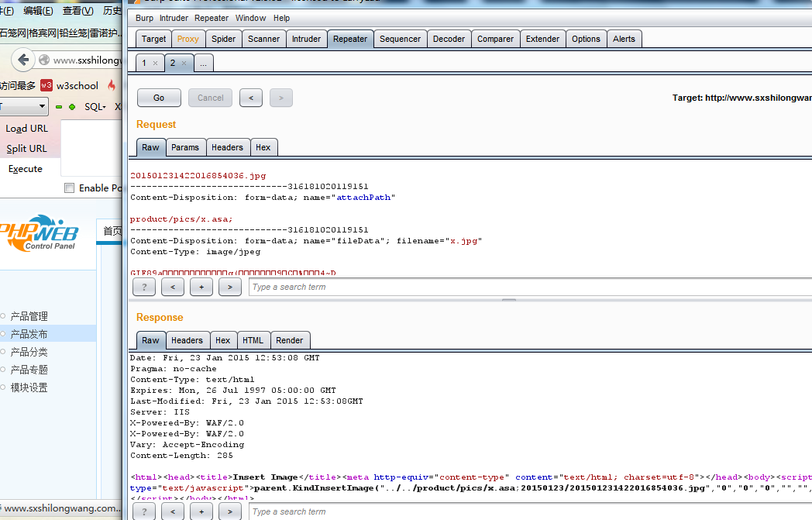The height and width of the screenshot is (520, 812).
Task: Open the Hex tab in Response
Action: pos(223,340)
